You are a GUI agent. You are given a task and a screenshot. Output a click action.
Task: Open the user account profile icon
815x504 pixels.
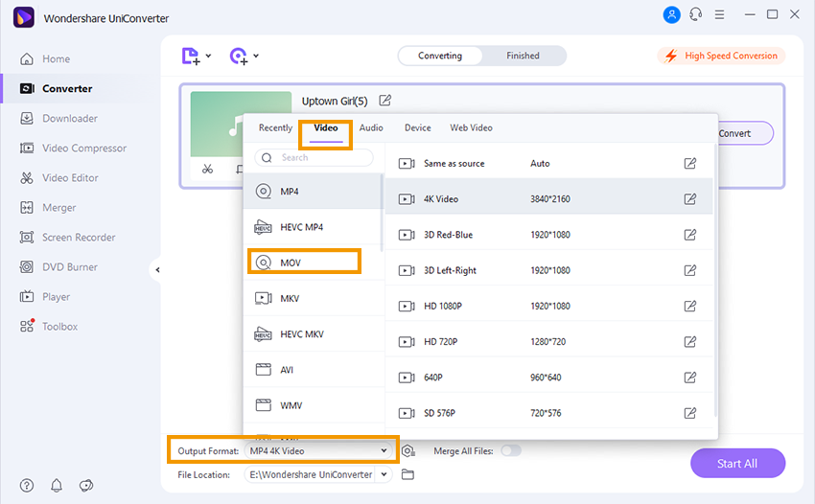pos(671,14)
